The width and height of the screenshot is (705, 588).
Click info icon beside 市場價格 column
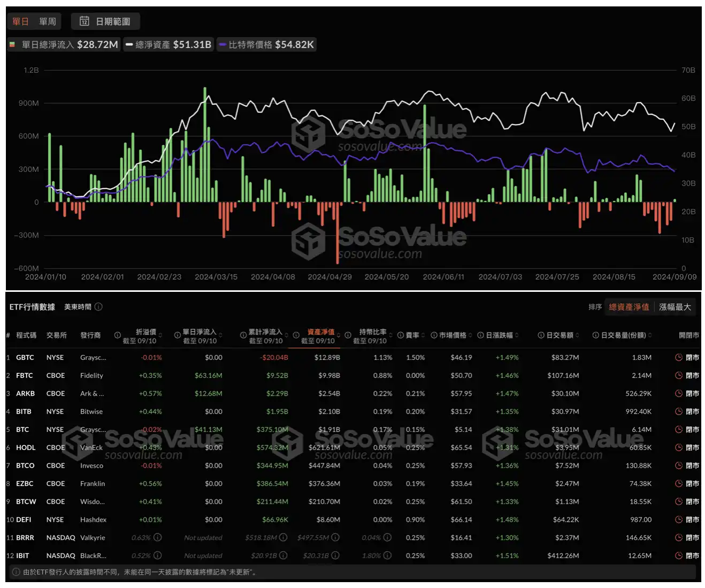coord(434,336)
